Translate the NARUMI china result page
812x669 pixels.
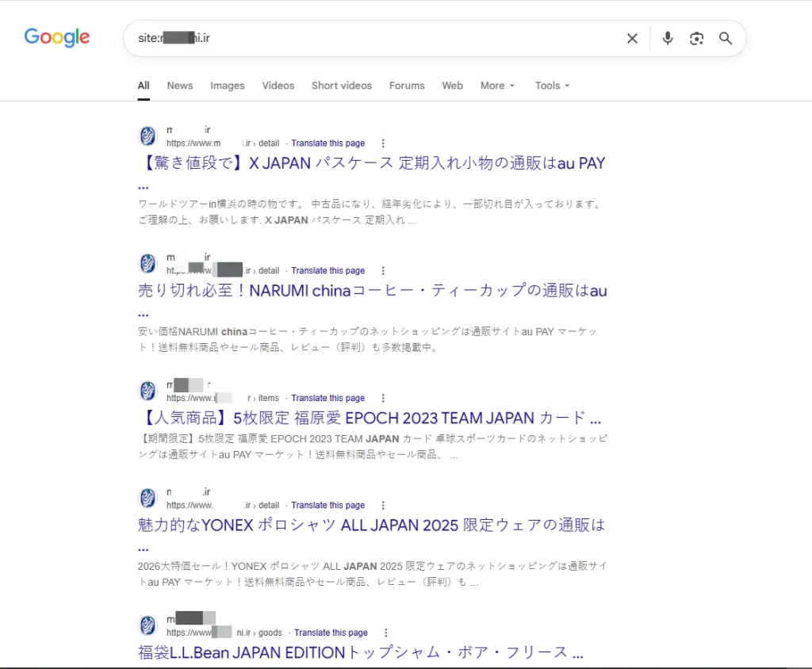(x=327, y=271)
